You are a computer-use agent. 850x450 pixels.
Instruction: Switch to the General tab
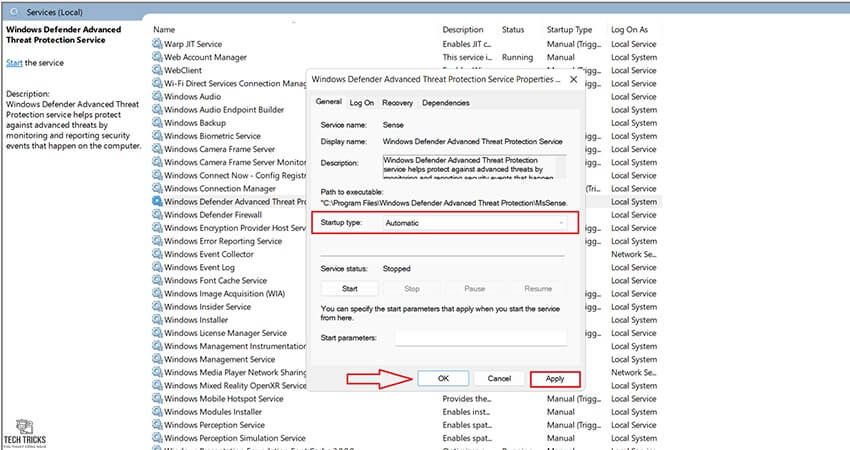tap(329, 102)
